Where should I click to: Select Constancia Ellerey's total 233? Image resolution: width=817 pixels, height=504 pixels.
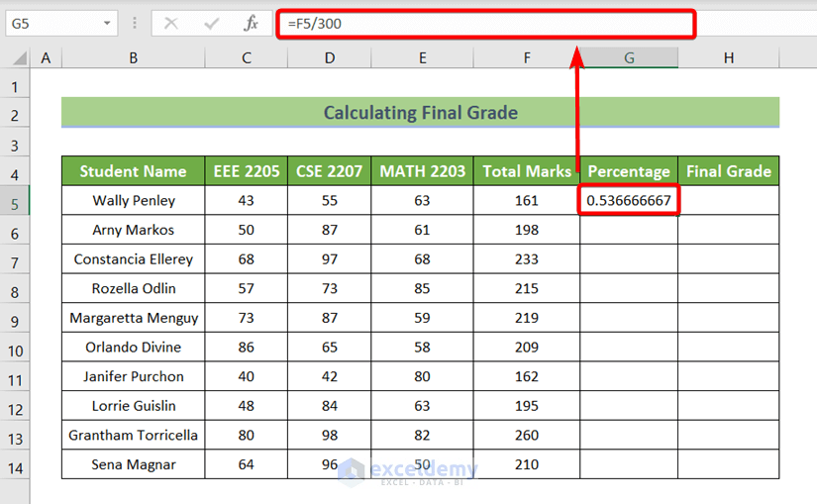tap(527, 259)
